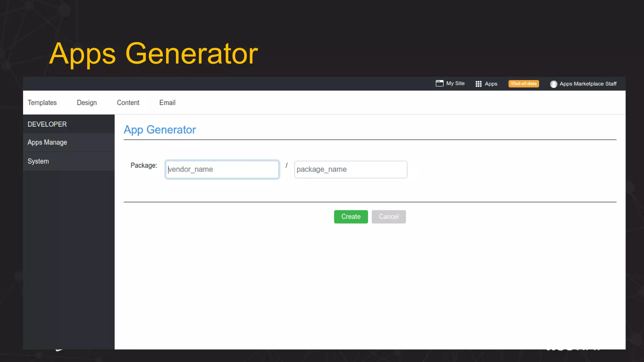Click the My Site link text

point(455,83)
